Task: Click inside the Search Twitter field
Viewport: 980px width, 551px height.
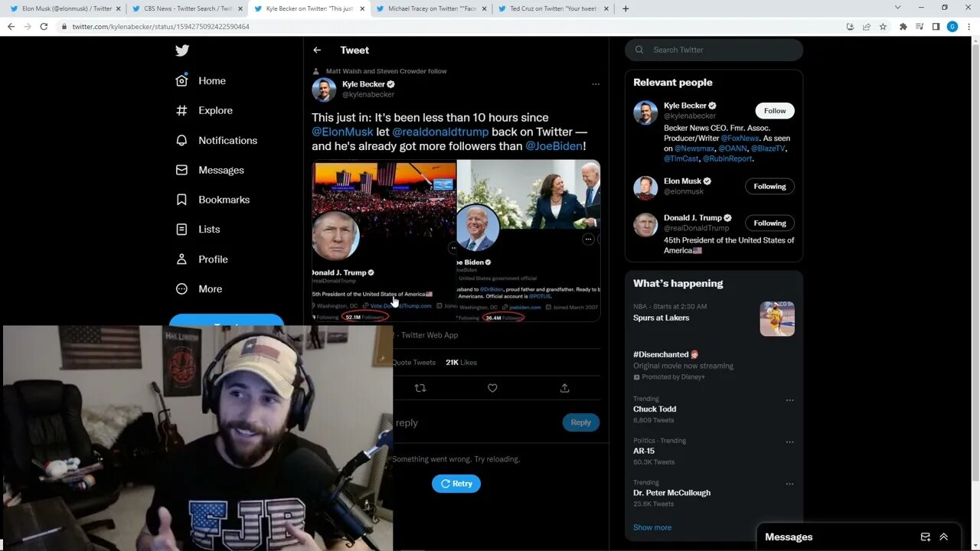Action: click(x=714, y=50)
